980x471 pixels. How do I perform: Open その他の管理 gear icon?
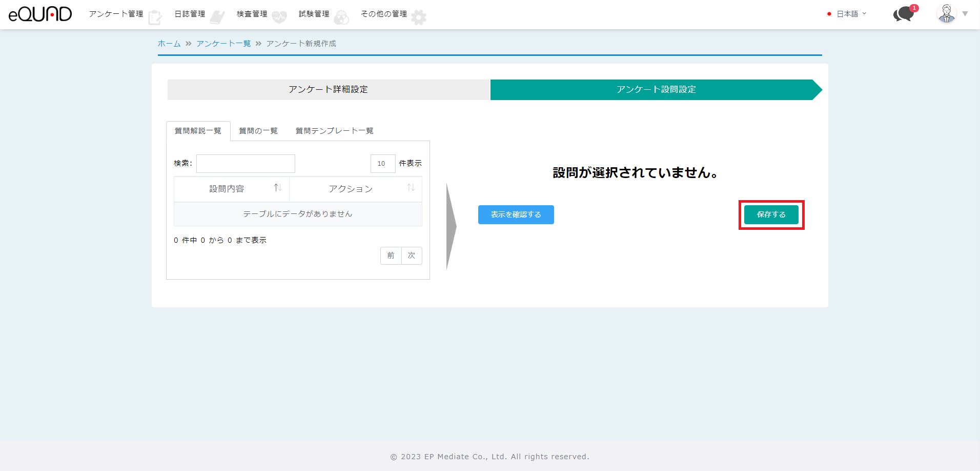tap(419, 17)
